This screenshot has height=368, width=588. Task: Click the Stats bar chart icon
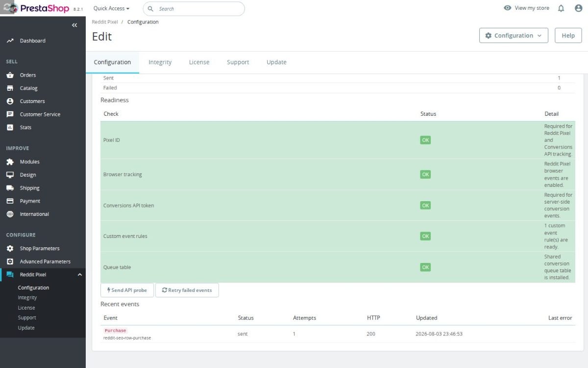pyautogui.click(x=10, y=128)
